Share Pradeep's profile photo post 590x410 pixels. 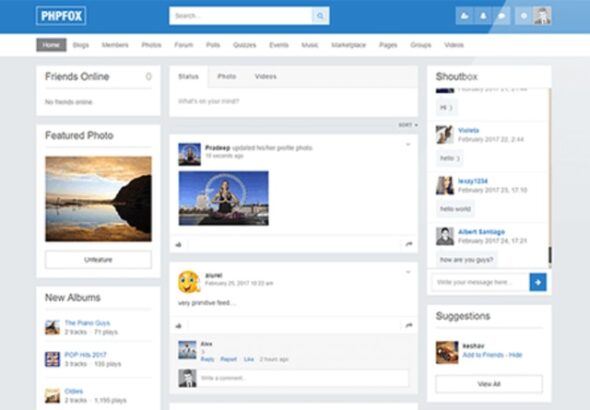pos(409,244)
